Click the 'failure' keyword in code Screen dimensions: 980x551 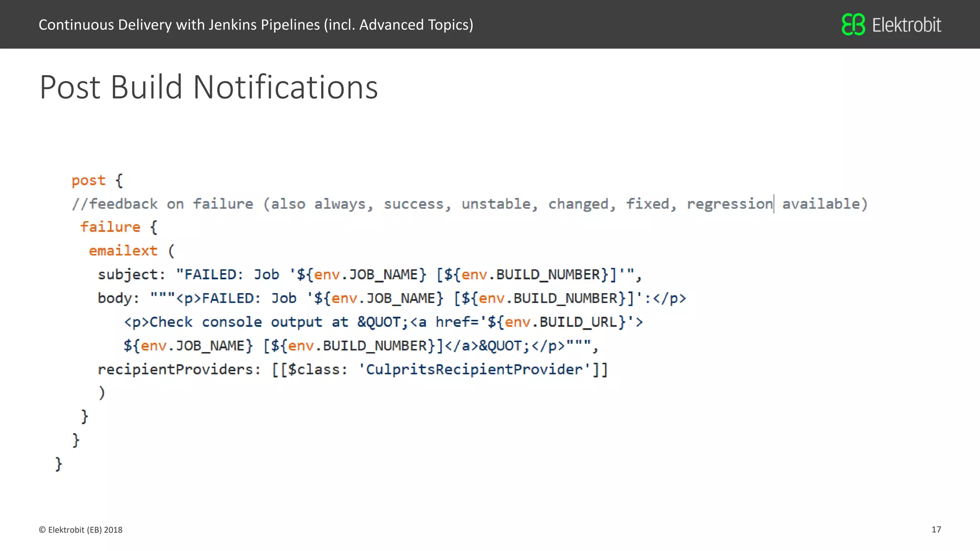(x=110, y=227)
